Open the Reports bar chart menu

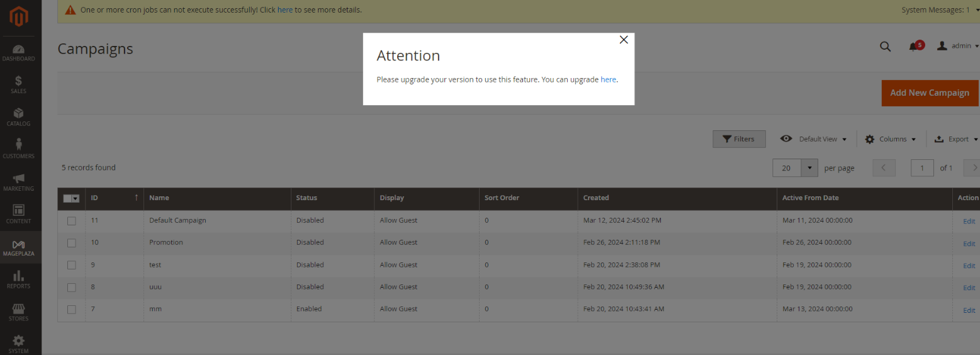click(18, 279)
